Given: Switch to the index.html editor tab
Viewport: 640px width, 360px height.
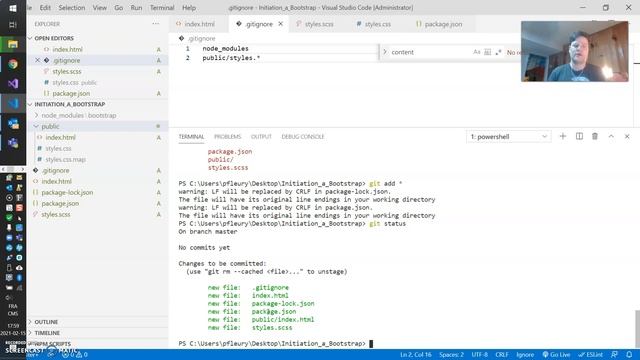Looking at the screenshot, I should pyautogui.click(x=199, y=24).
